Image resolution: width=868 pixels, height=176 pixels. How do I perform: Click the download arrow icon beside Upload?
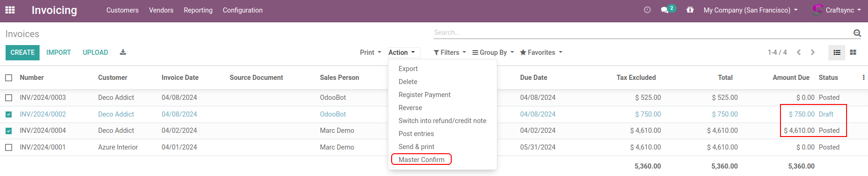[123, 52]
